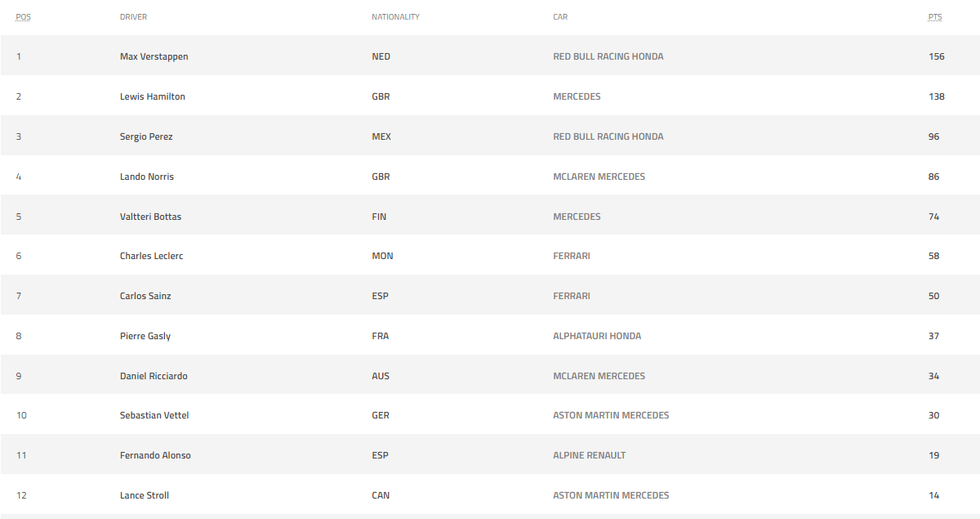Screen dimensions: 980x519
Task: Open Valtteri Bottas in standings
Action: pyautogui.click(x=151, y=217)
